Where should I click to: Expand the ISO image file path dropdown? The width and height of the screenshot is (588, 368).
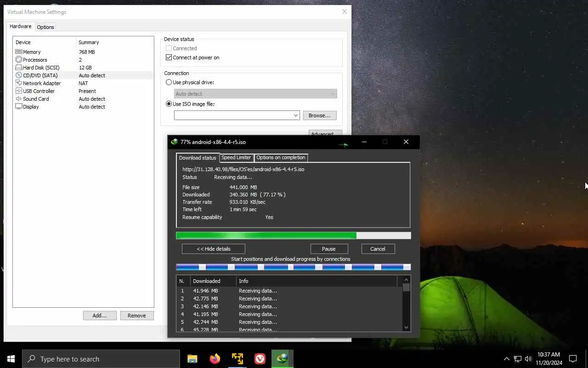point(296,115)
